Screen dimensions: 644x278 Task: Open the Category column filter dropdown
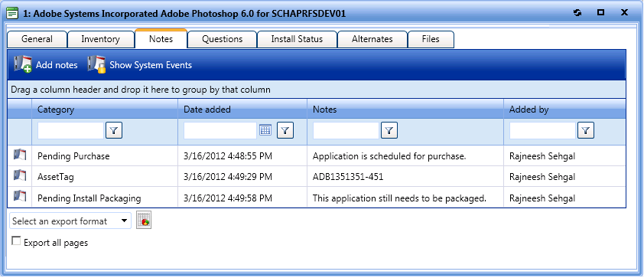pos(114,131)
